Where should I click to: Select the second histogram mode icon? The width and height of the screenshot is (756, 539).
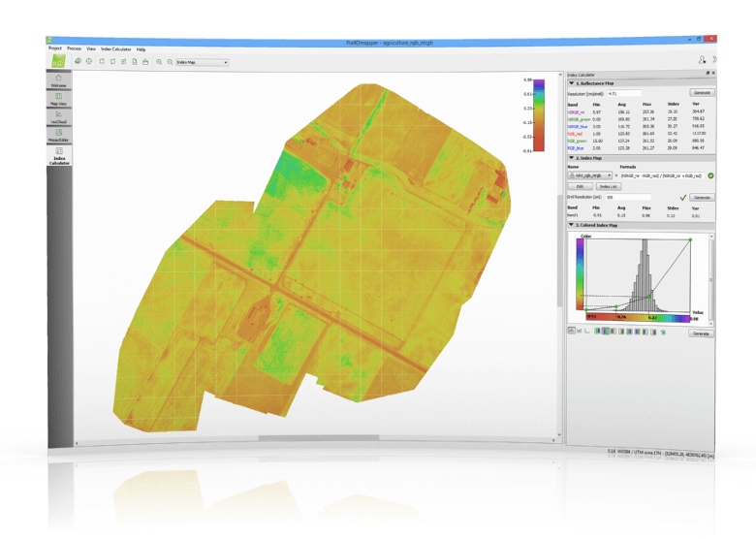(x=579, y=332)
